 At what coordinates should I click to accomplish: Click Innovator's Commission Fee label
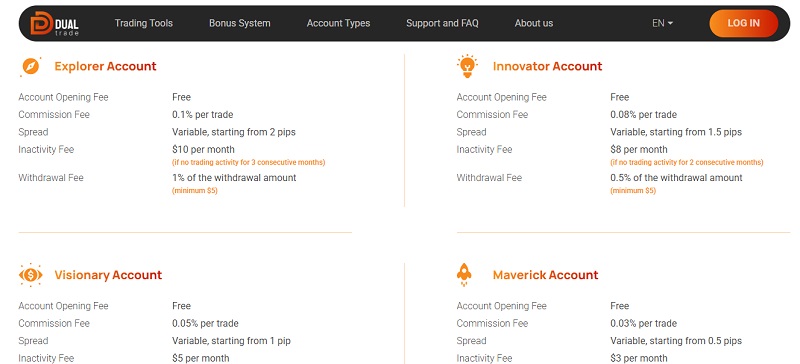click(x=492, y=114)
